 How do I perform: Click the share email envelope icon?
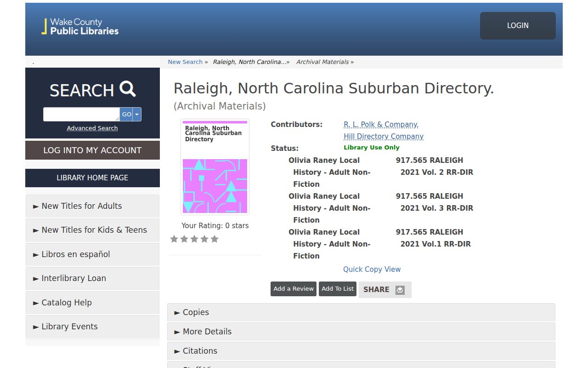tap(400, 290)
